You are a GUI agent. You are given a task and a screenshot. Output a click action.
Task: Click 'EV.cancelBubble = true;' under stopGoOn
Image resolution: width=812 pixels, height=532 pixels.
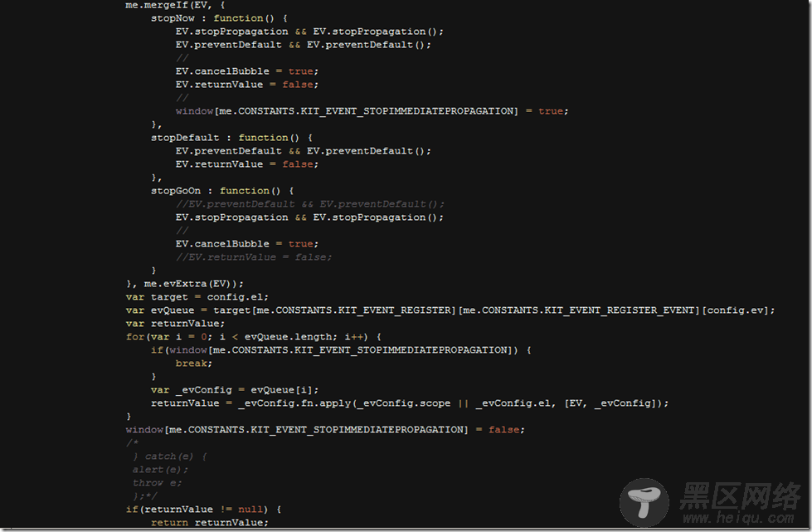click(247, 243)
